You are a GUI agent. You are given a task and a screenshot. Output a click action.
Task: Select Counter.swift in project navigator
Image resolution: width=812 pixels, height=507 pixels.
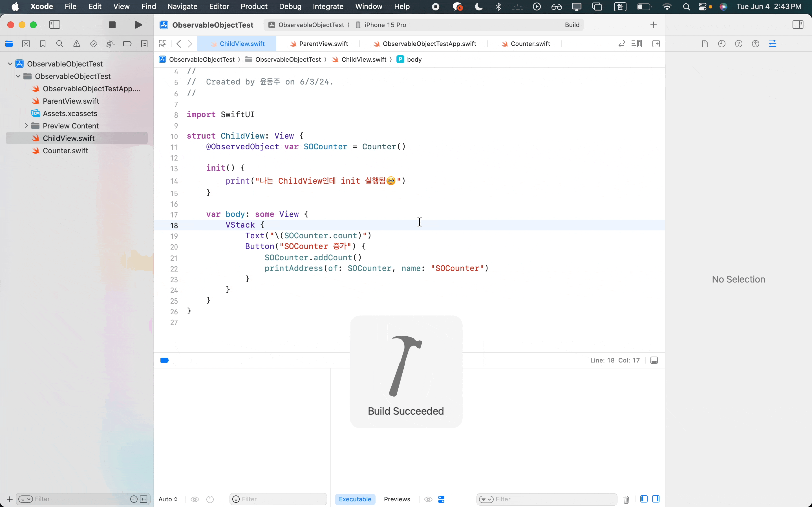point(65,151)
